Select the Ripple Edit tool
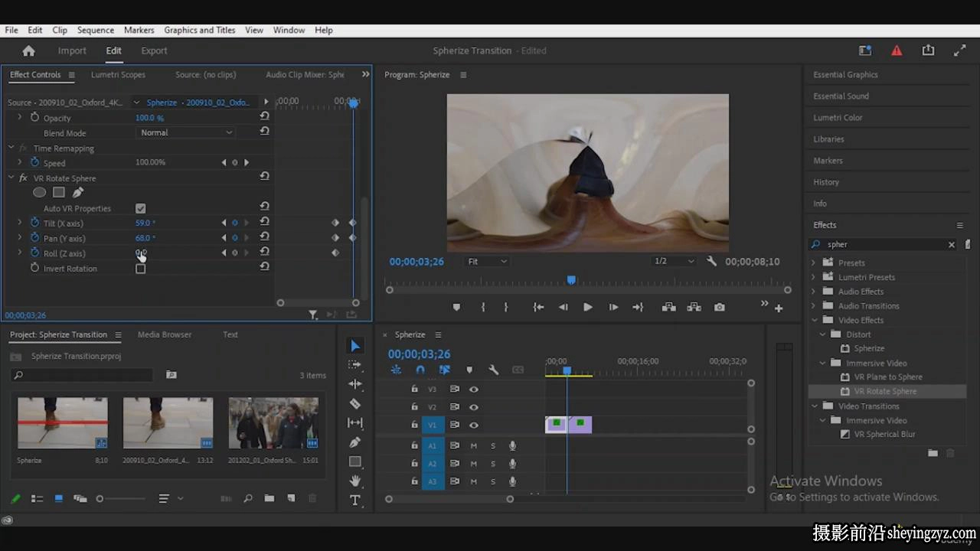 (354, 384)
